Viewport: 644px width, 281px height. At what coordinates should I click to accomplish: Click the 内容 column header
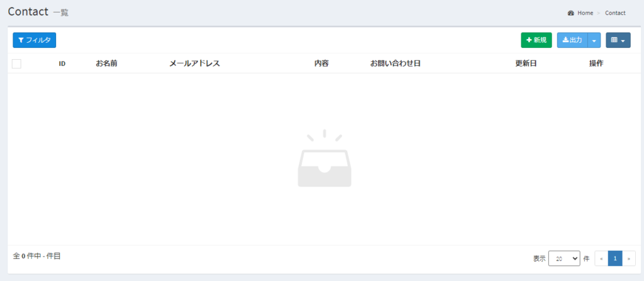(321, 63)
